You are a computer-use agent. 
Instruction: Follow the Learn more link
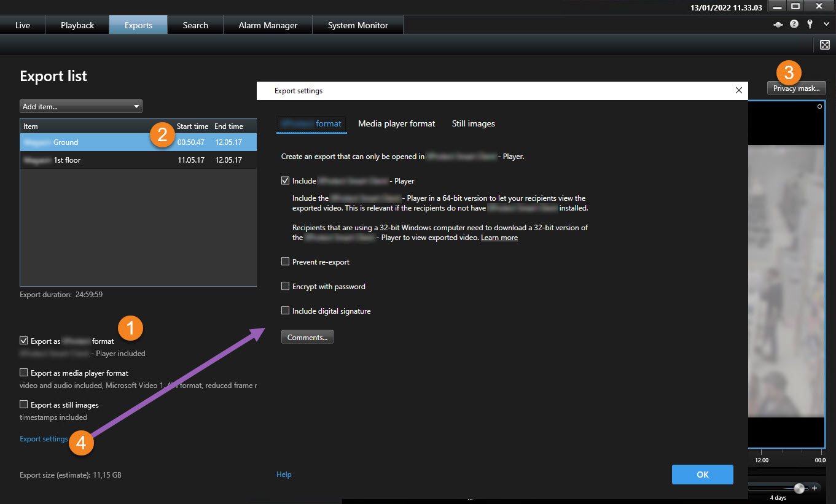pos(499,238)
